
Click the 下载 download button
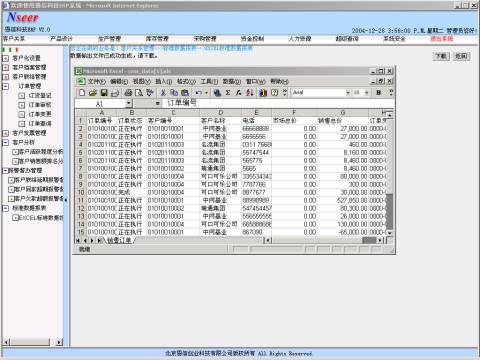point(441,56)
